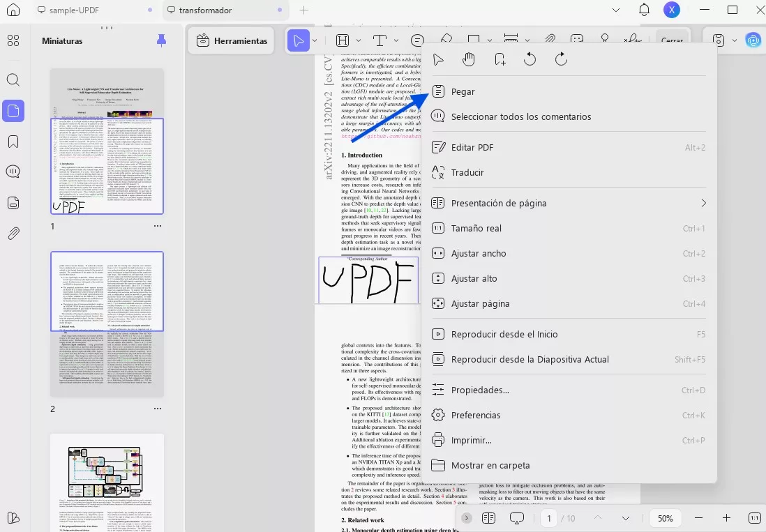This screenshot has width=766, height=532.
Task: Choose Imprimir... menu entry
Action: (x=569, y=440)
